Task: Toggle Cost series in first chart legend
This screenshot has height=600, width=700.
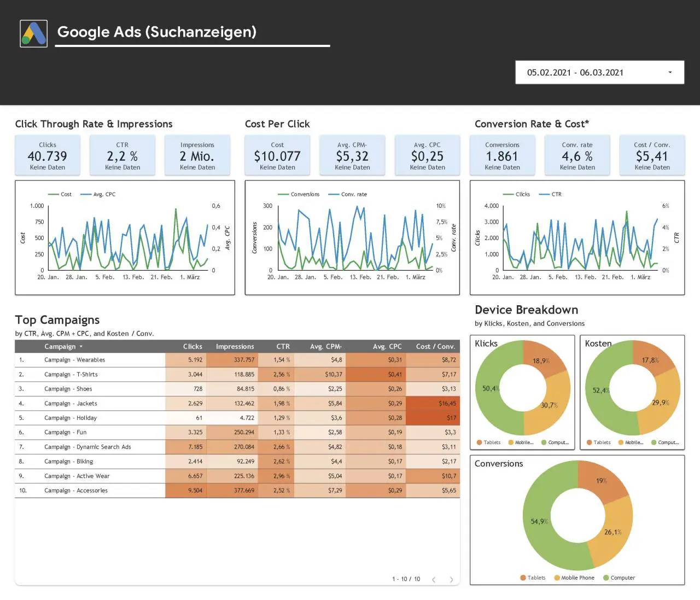Action: pos(60,194)
